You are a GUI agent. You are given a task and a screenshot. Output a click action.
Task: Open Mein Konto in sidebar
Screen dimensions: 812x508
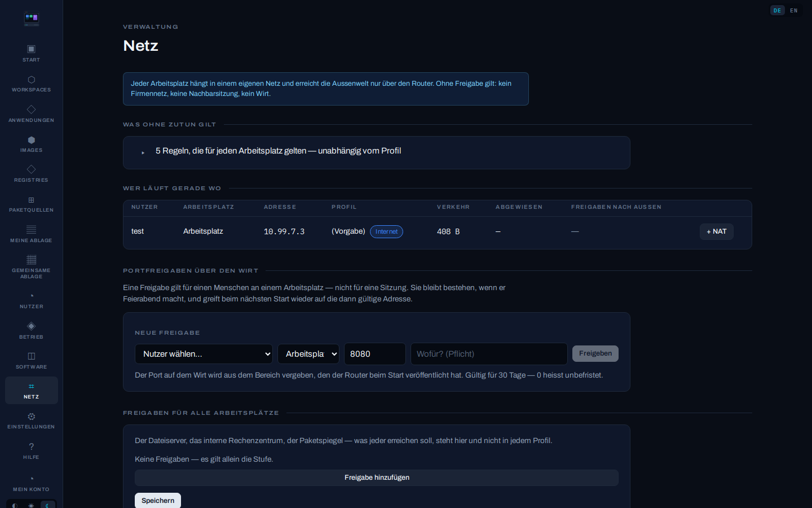tap(31, 483)
